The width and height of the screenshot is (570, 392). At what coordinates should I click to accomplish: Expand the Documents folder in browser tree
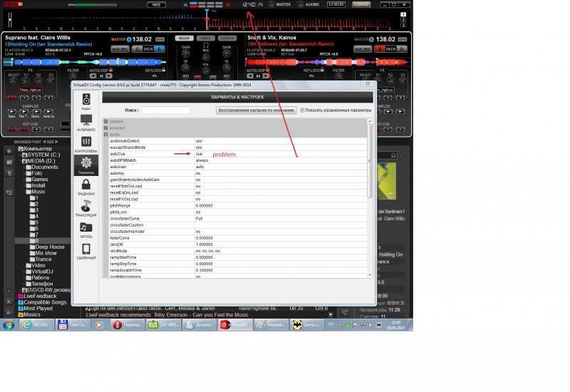pos(24,167)
